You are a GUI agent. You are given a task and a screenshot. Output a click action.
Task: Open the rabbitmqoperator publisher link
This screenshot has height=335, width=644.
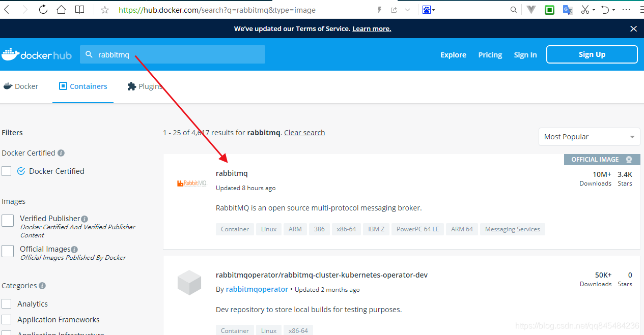257,289
